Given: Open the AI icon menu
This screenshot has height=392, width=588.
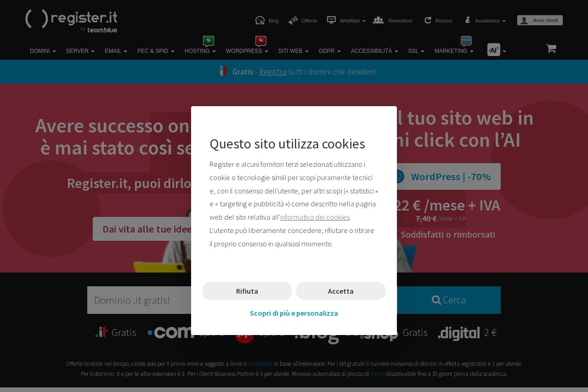Looking at the screenshot, I should pyautogui.click(x=496, y=50).
